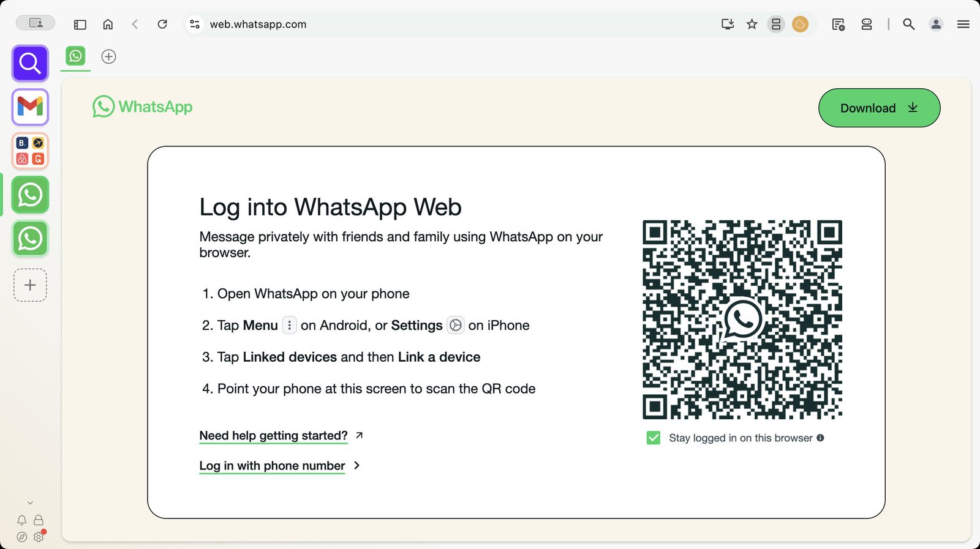Click the WhatsApp QR code
The image size is (980, 549).
742,319
